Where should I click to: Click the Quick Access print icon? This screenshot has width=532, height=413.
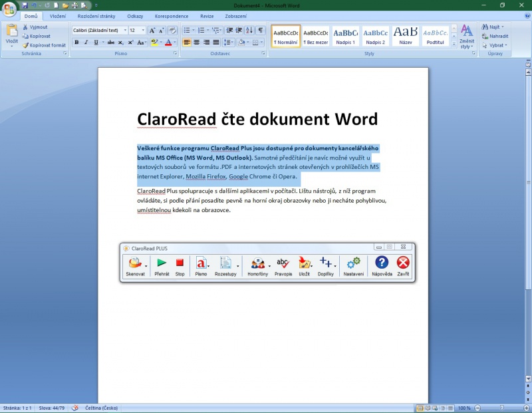(x=74, y=5)
